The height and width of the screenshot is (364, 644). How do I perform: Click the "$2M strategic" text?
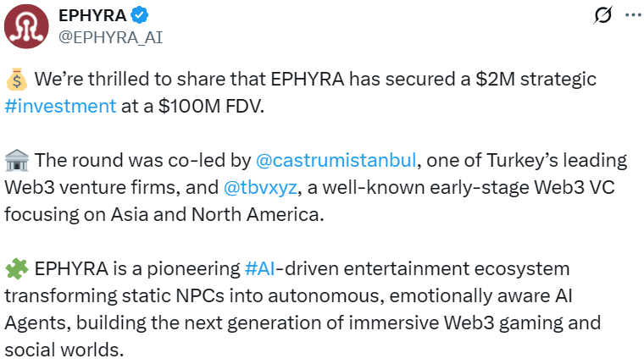point(541,80)
